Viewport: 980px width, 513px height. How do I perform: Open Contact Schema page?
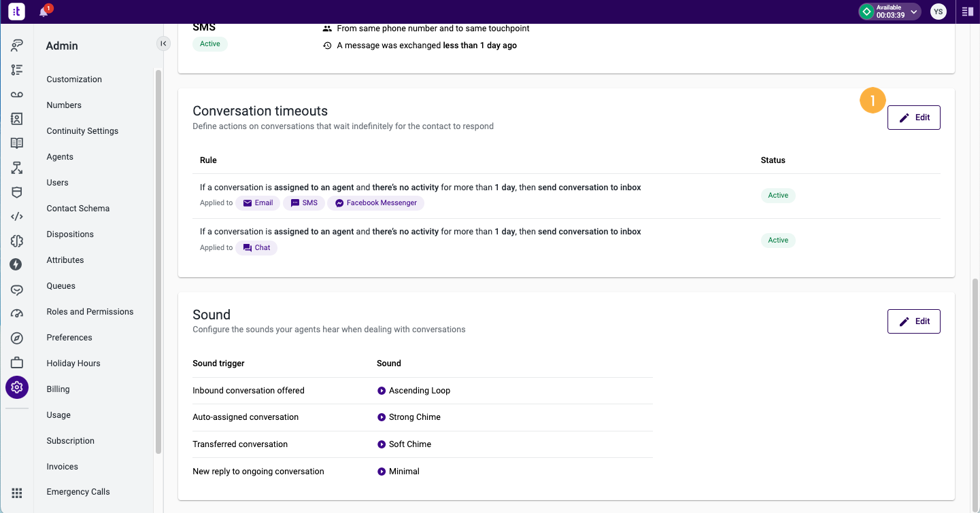point(78,209)
